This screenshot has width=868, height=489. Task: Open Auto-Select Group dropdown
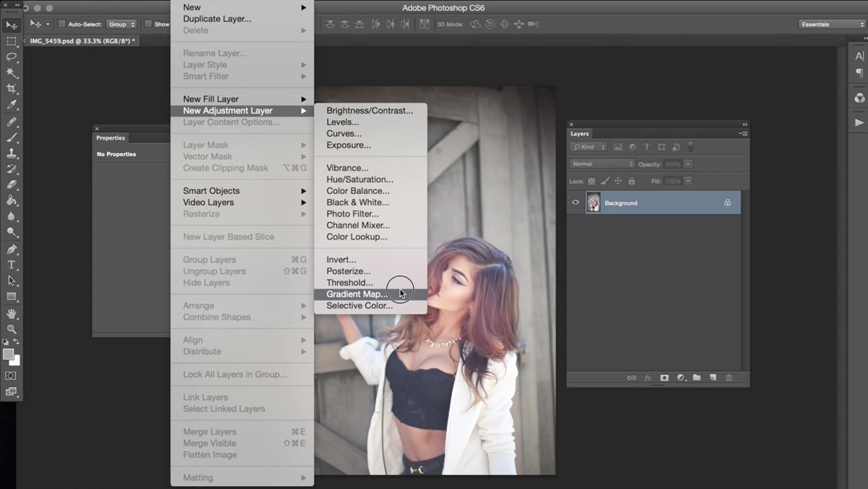pos(122,24)
